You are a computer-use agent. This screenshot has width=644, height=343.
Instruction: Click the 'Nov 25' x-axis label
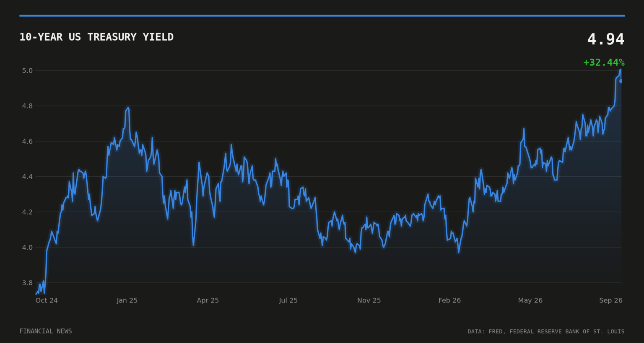[x=369, y=300]
